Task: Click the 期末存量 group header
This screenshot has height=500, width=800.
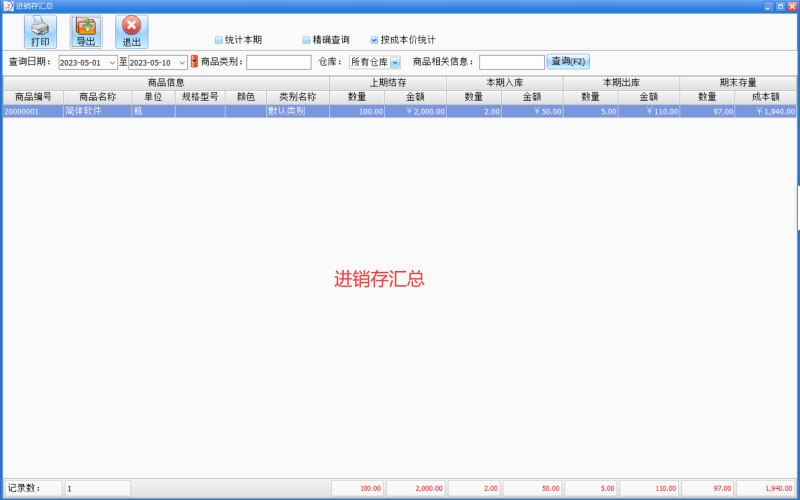Action: 738,83
